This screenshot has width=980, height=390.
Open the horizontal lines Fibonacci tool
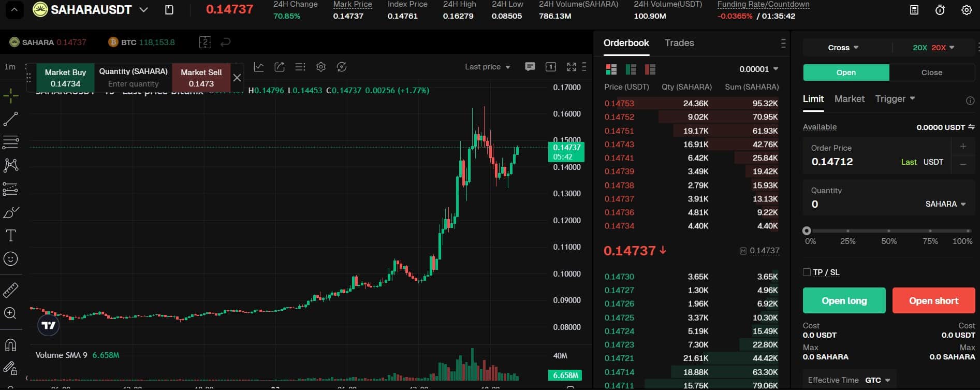[10, 142]
